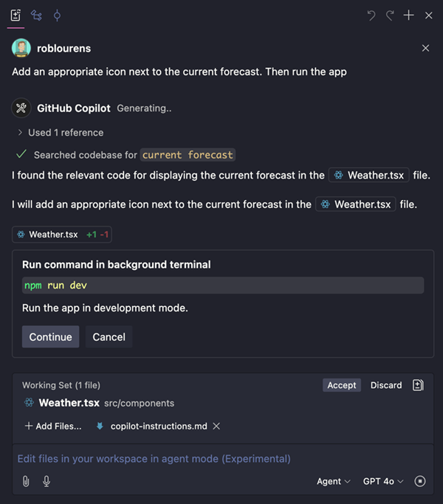Expand the 'Used 1 reference' section
Viewport: 443px width, 504px height.
tap(60, 133)
